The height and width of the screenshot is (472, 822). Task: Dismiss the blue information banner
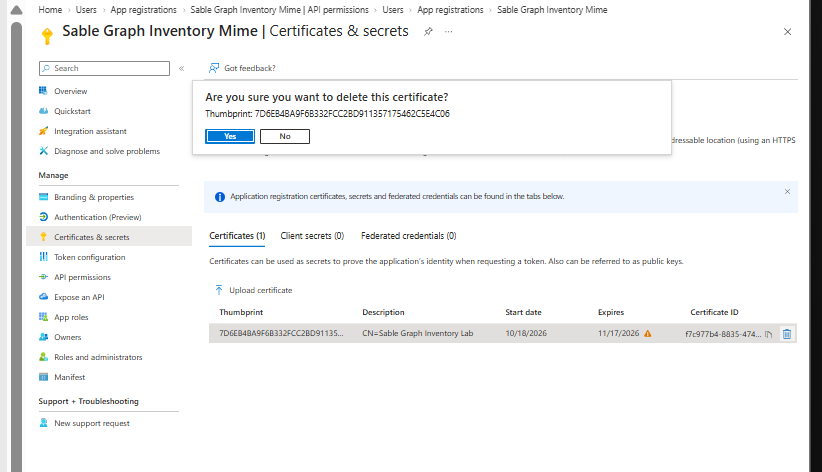click(x=787, y=191)
